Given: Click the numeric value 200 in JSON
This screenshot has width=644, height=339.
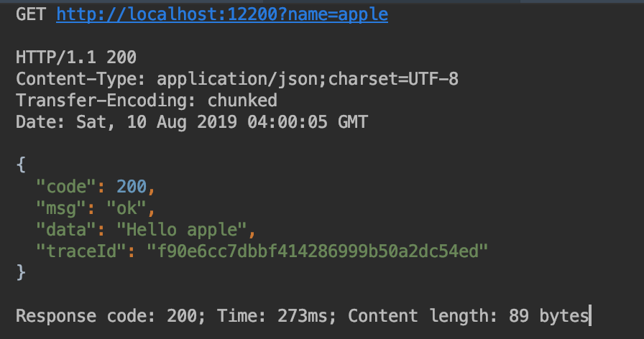Looking at the screenshot, I should pyautogui.click(x=131, y=187).
